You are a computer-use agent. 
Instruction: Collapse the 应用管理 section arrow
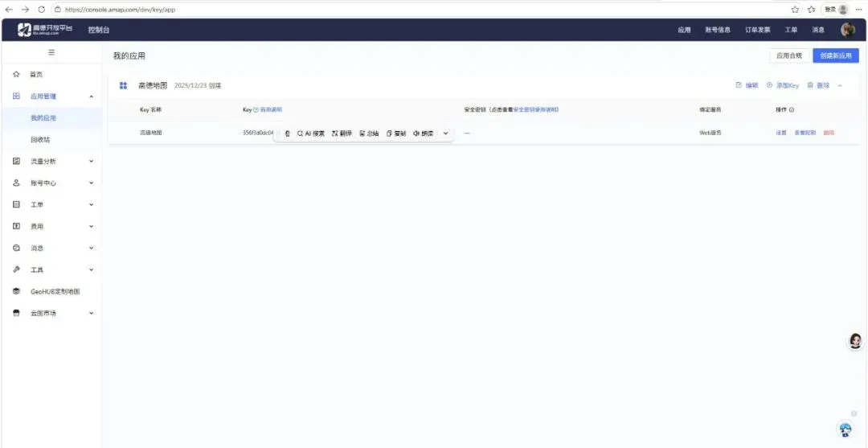pos(92,97)
